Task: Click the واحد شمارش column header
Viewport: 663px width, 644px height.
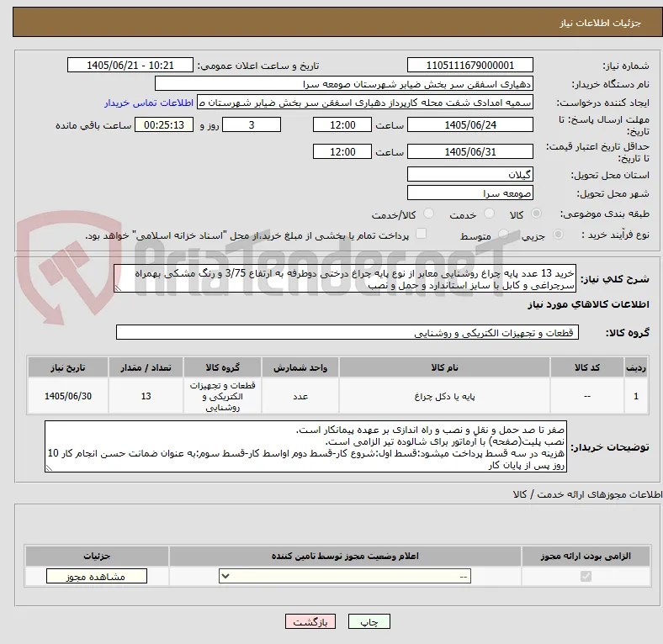Action: pos(300,367)
